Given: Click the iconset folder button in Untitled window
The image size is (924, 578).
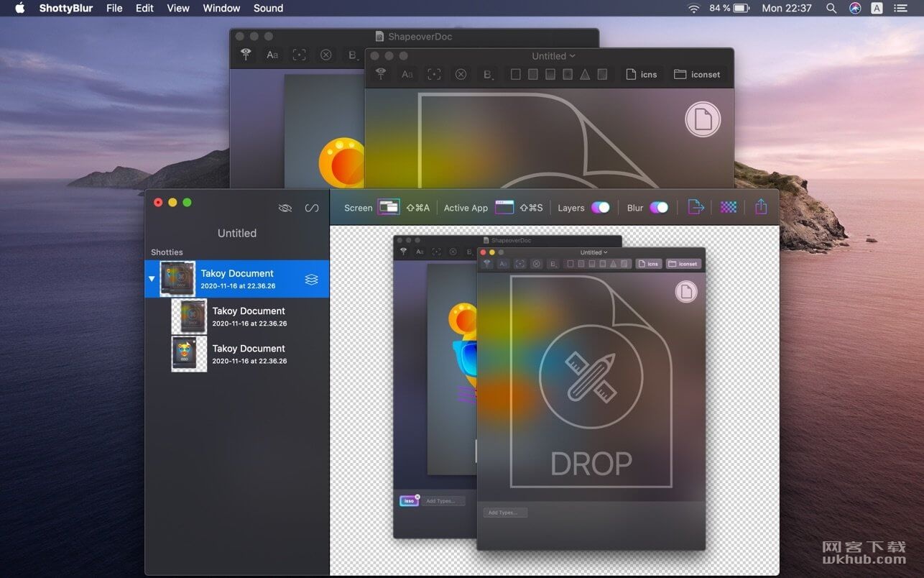Looking at the screenshot, I should click(x=696, y=74).
